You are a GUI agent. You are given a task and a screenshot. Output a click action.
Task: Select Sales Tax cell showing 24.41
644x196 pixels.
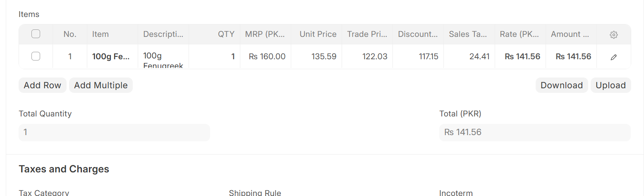click(469, 56)
